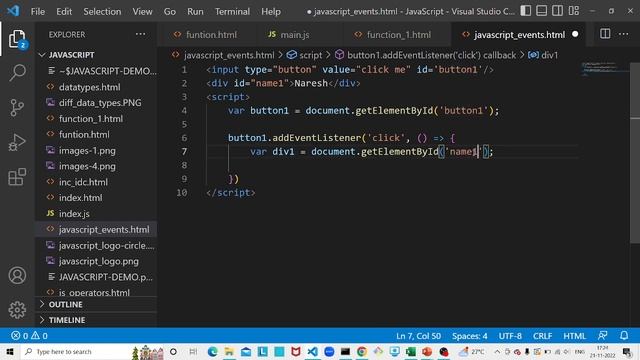Open Run and Debug view
This screenshot has width=640, height=360.
(x=17, y=142)
